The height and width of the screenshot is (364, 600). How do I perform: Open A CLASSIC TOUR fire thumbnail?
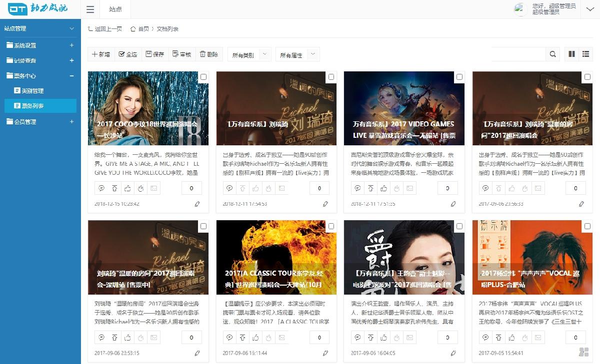tap(276, 258)
